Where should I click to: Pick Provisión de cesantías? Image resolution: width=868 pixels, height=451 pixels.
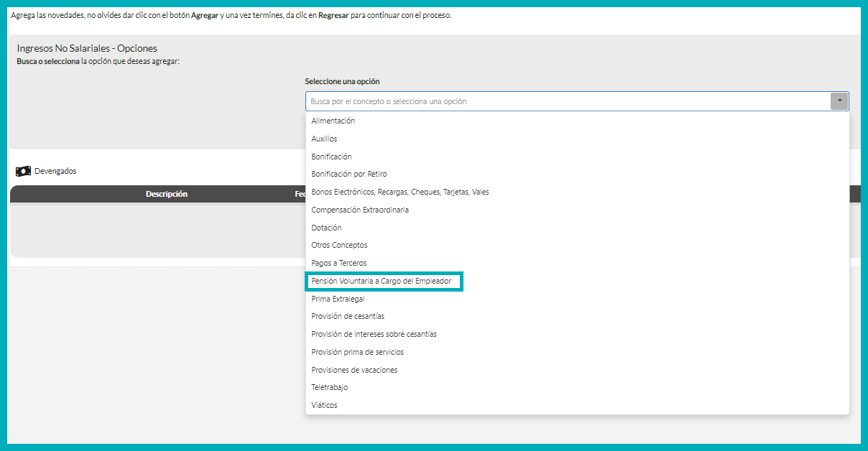tap(577, 316)
